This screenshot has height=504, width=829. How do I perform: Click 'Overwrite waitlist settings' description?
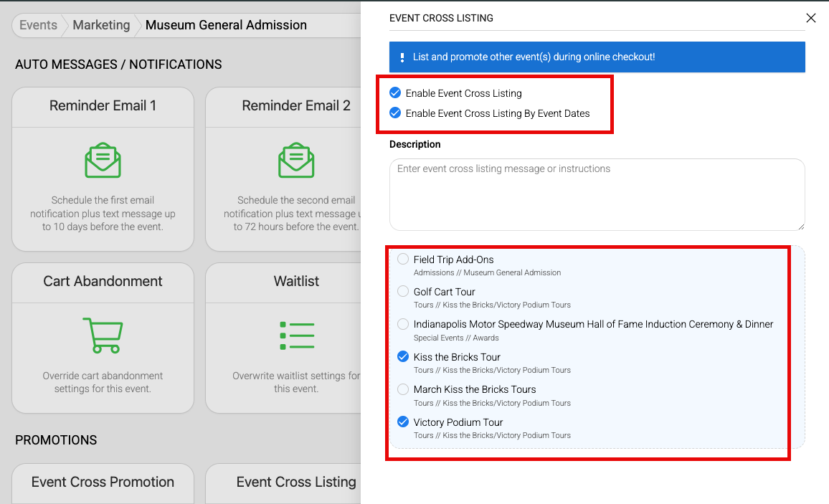coord(296,382)
